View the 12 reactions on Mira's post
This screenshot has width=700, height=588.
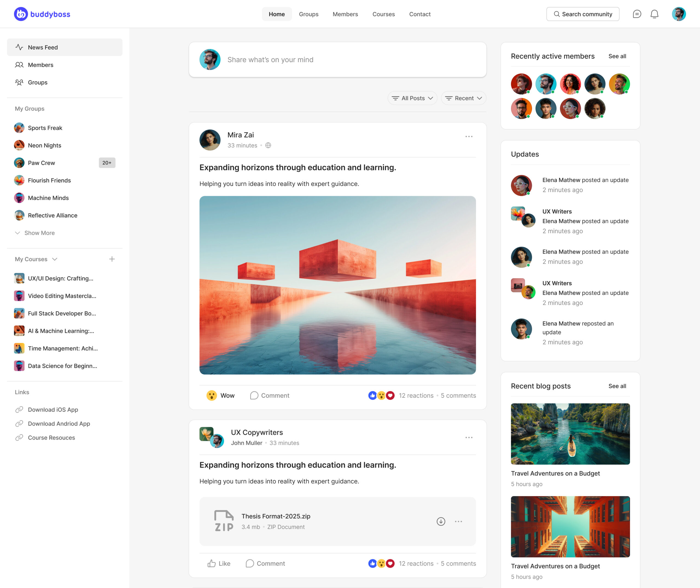coord(416,395)
